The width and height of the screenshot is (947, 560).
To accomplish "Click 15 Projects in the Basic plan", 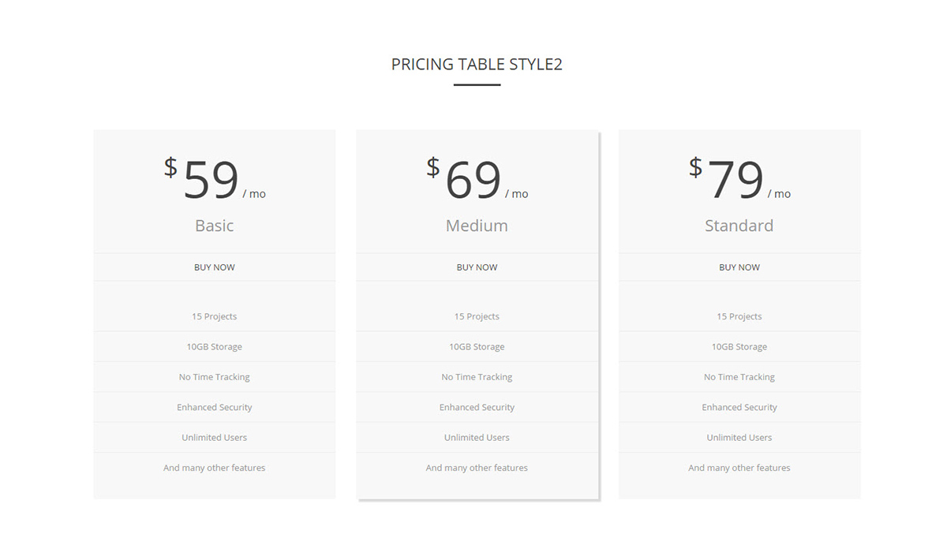I will coord(215,316).
